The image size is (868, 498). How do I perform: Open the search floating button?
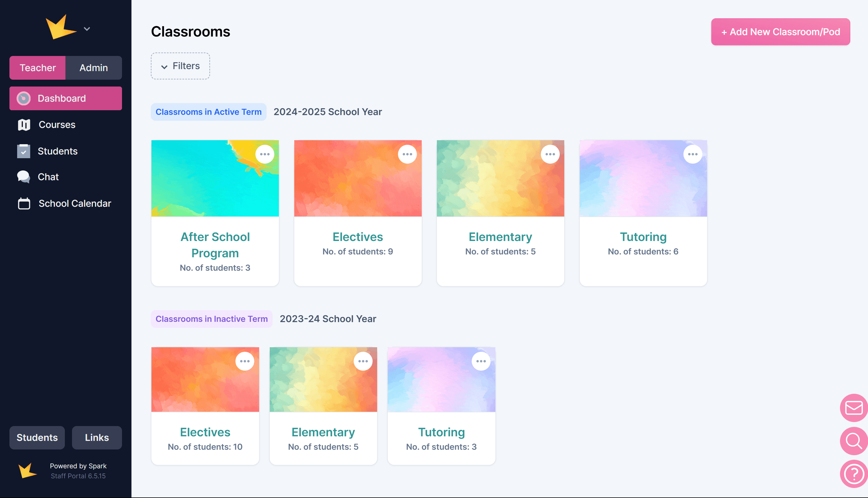(853, 441)
